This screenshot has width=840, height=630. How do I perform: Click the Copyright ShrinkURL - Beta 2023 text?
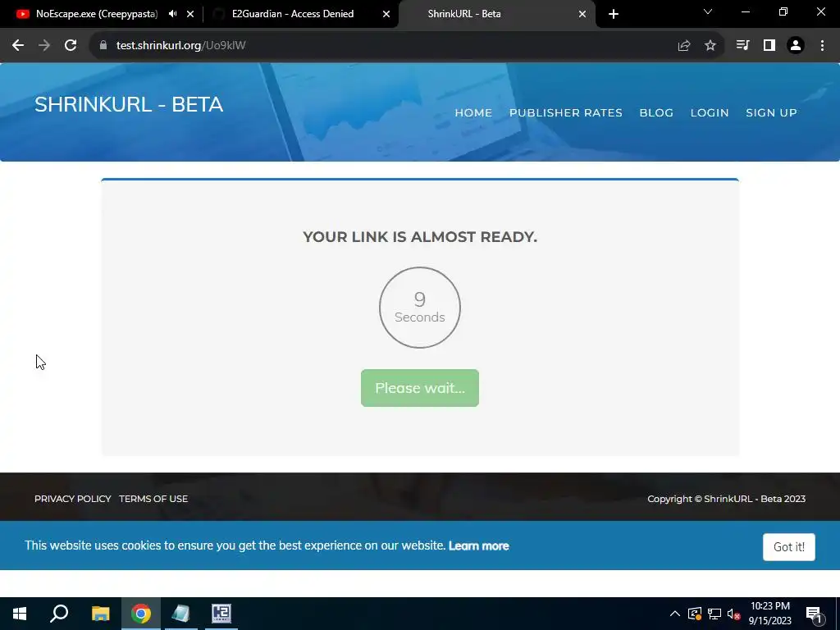tap(727, 499)
